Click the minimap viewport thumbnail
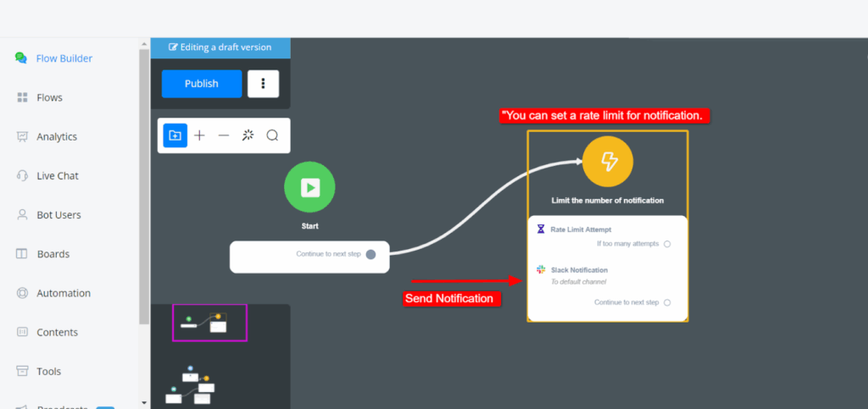 [x=209, y=323]
